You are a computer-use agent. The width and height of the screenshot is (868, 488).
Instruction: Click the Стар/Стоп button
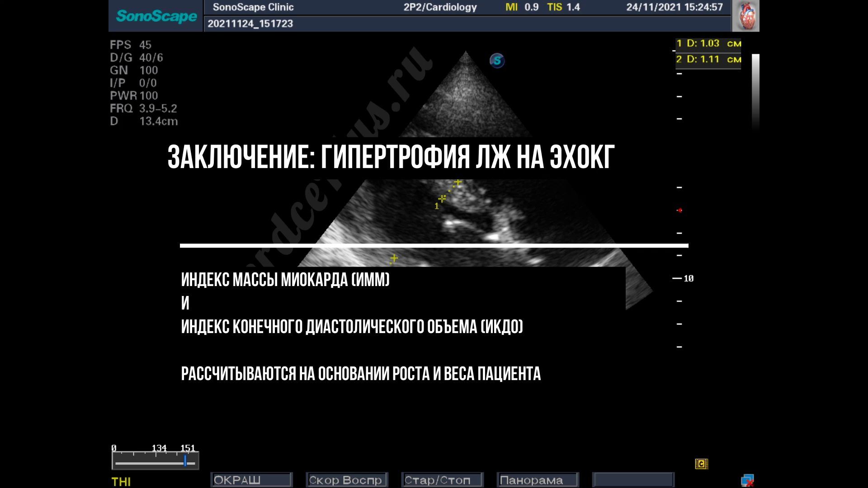(443, 480)
